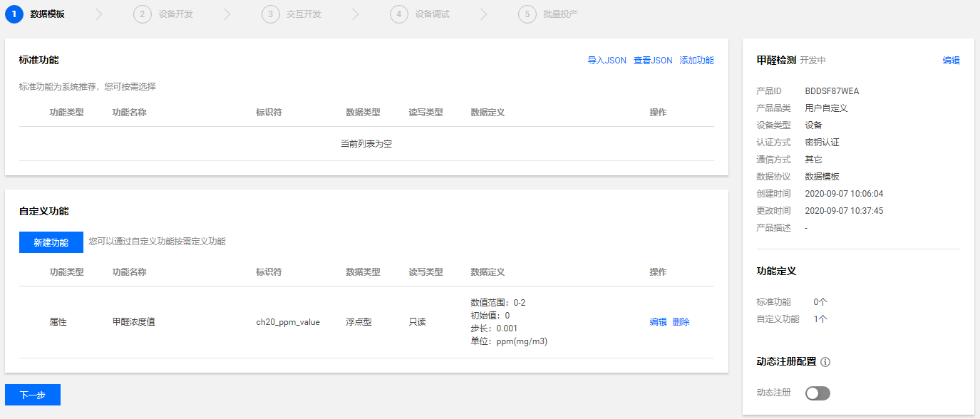This screenshot has height=419, width=980.
Task: Click the info icon beside 动态注册配置
Action: pyautogui.click(x=825, y=362)
